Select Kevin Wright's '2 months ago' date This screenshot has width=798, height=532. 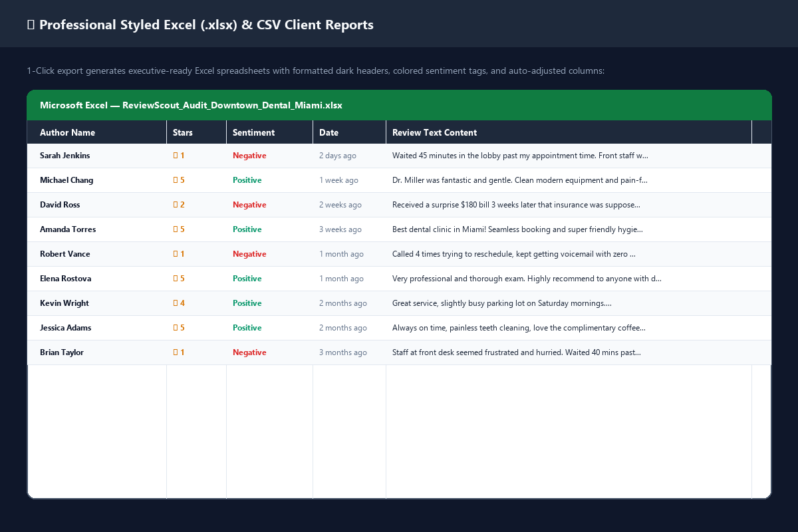(350, 303)
